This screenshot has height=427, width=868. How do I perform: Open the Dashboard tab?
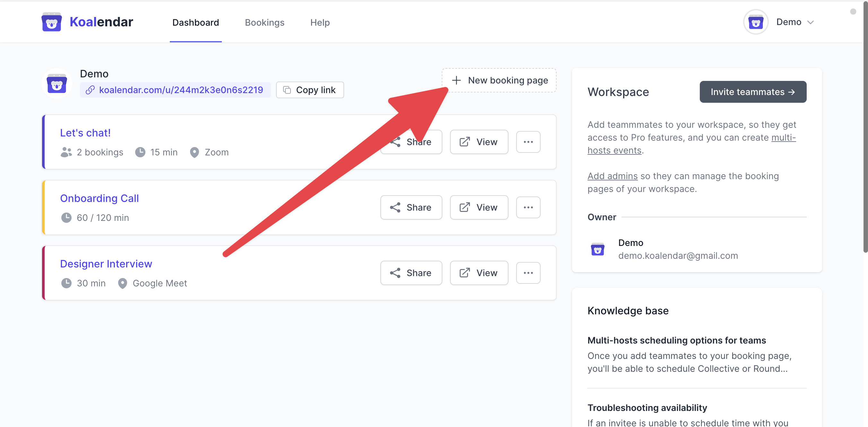tap(195, 22)
